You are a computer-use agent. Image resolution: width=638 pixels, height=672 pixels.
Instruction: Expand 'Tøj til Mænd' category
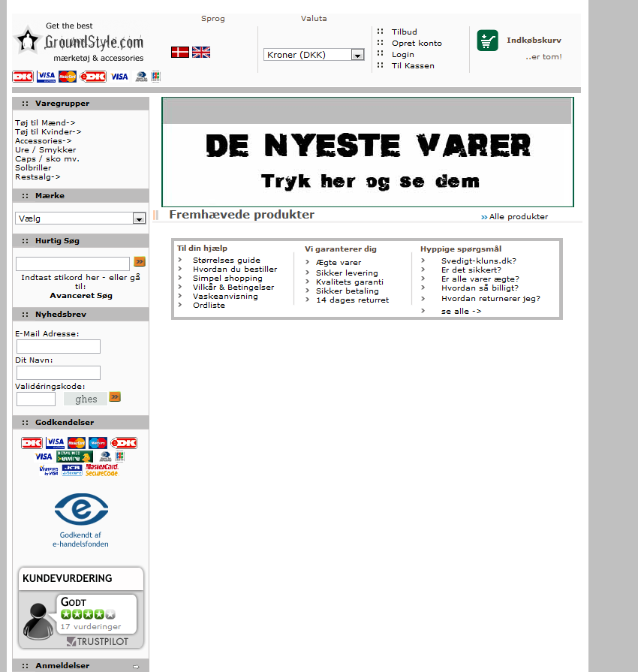point(45,122)
